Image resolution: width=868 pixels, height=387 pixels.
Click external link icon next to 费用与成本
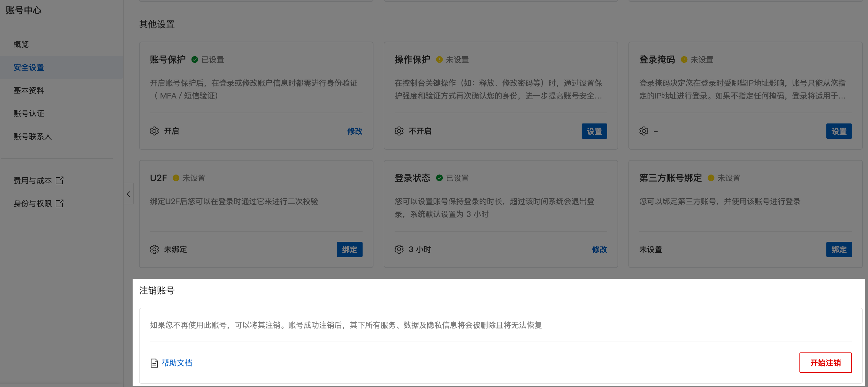(60, 180)
